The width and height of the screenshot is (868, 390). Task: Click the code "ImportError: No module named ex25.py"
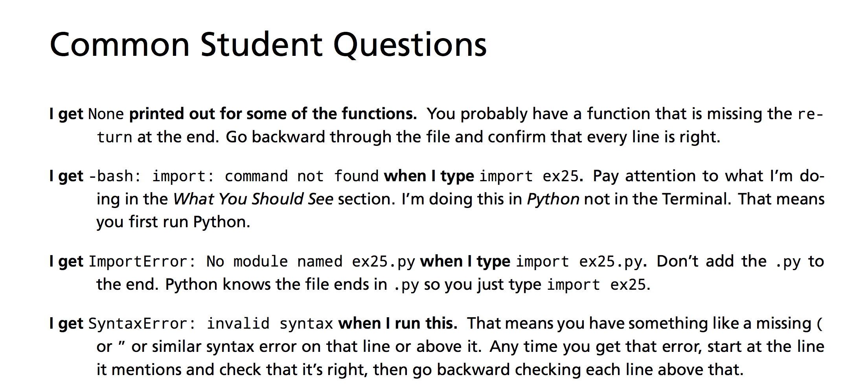coord(252,262)
